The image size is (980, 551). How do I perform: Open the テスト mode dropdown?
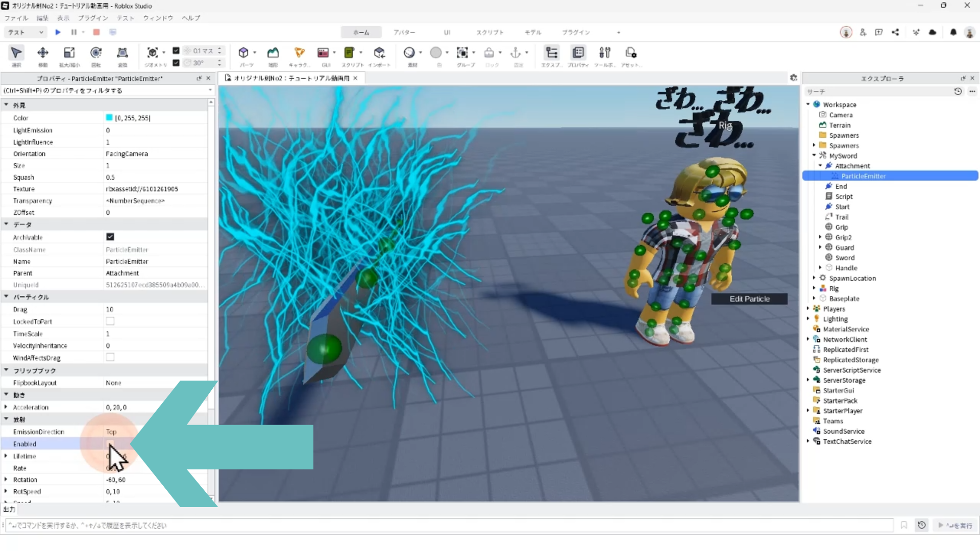25,32
